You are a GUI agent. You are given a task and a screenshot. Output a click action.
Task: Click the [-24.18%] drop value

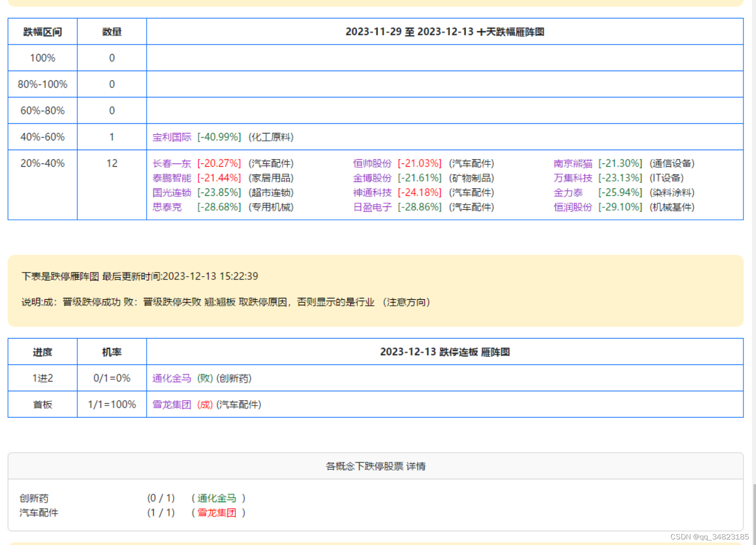point(420,193)
